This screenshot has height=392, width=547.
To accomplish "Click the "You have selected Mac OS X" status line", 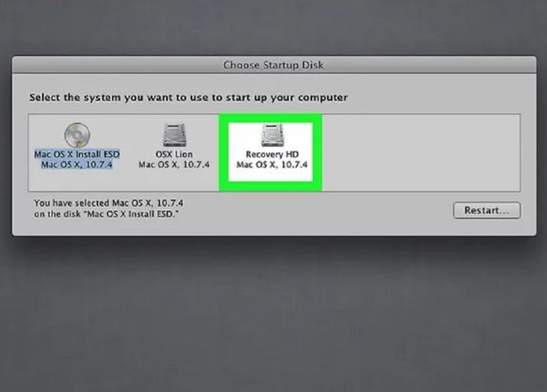I will 109,203.
